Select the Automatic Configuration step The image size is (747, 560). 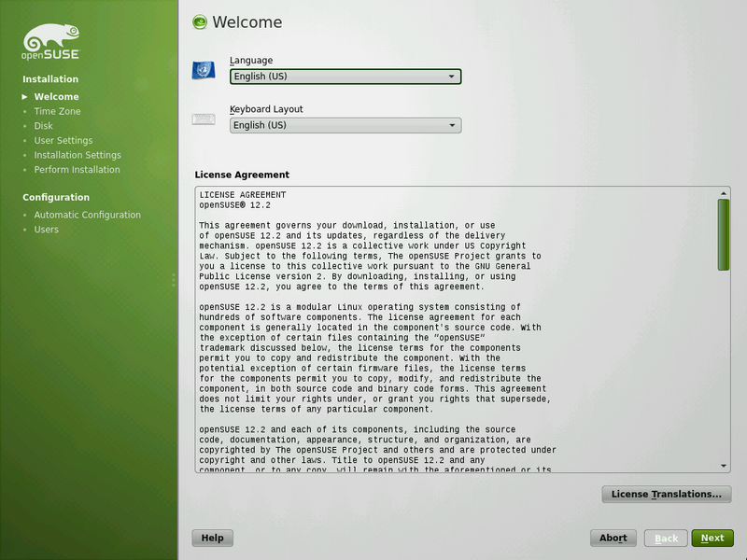pyautogui.click(x=87, y=215)
